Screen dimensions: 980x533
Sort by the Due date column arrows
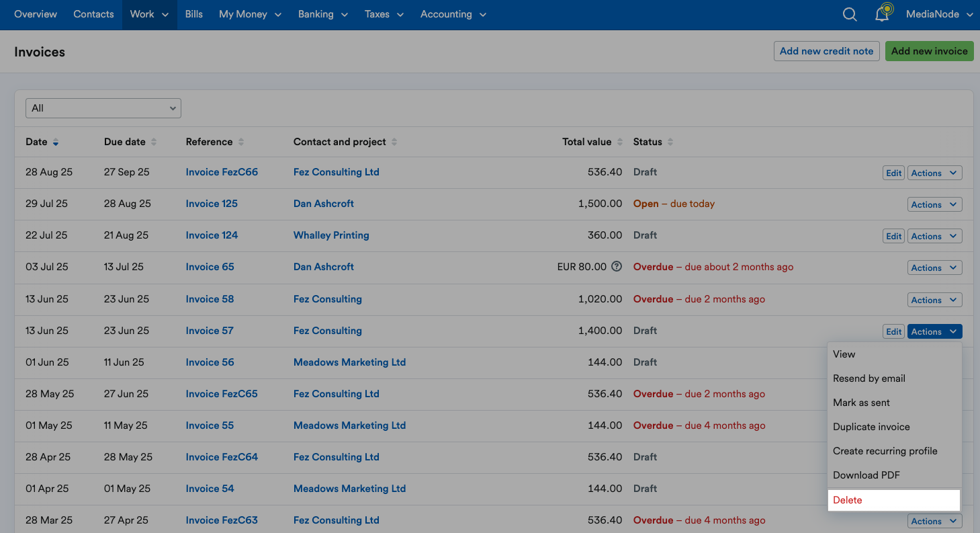pyautogui.click(x=154, y=142)
